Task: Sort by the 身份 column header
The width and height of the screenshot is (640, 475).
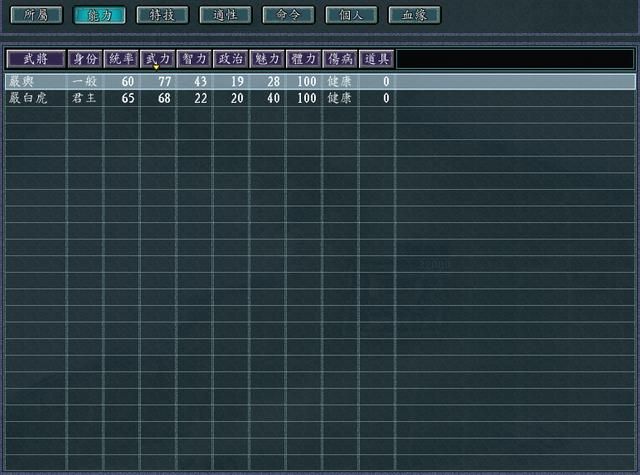Action: click(x=85, y=59)
